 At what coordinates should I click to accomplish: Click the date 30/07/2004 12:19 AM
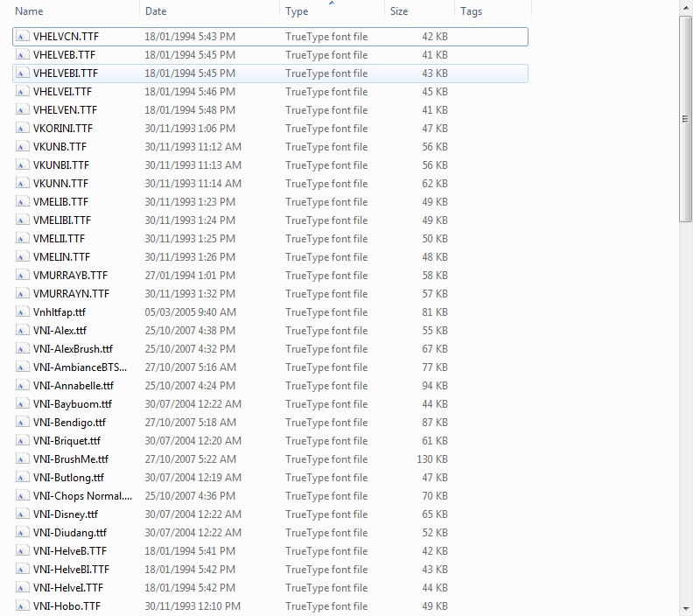click(193, 478)
